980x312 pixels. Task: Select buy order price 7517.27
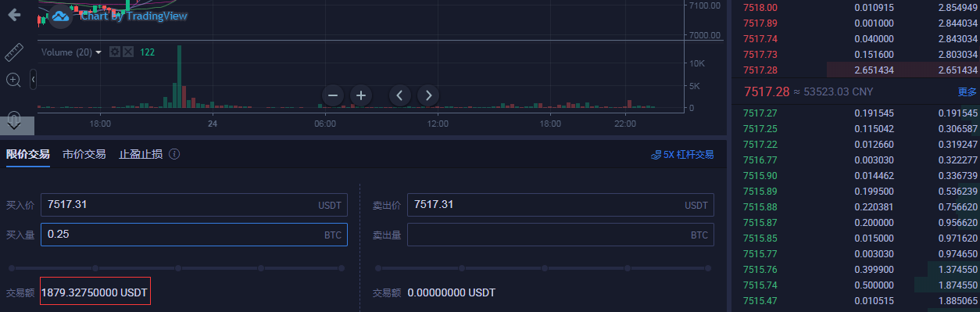pos(760,113)
